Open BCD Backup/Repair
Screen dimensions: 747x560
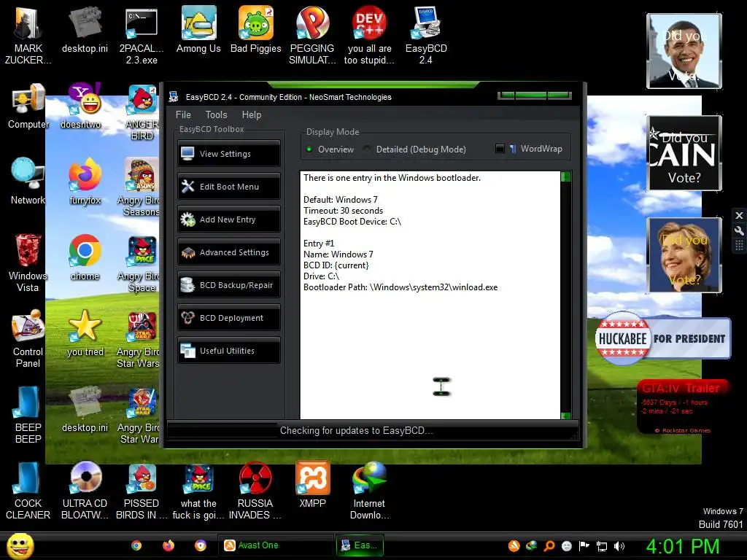click(228, 285)
